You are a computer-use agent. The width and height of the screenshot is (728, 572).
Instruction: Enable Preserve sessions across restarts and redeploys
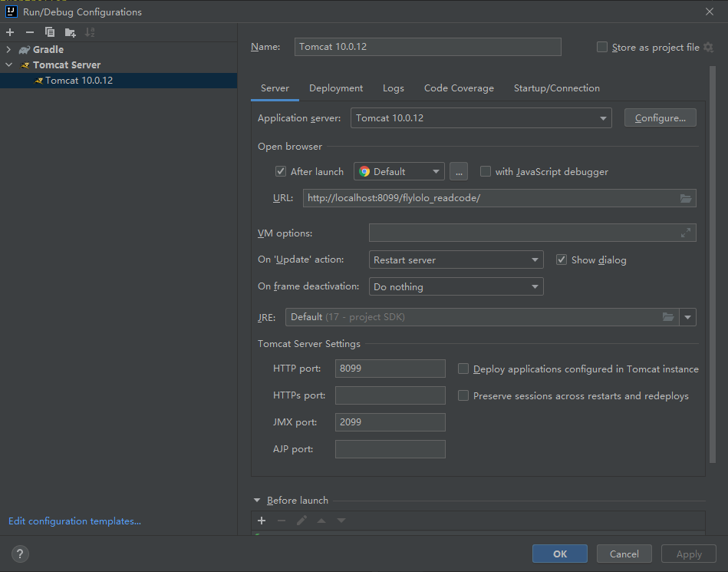(x=463, y=396)
